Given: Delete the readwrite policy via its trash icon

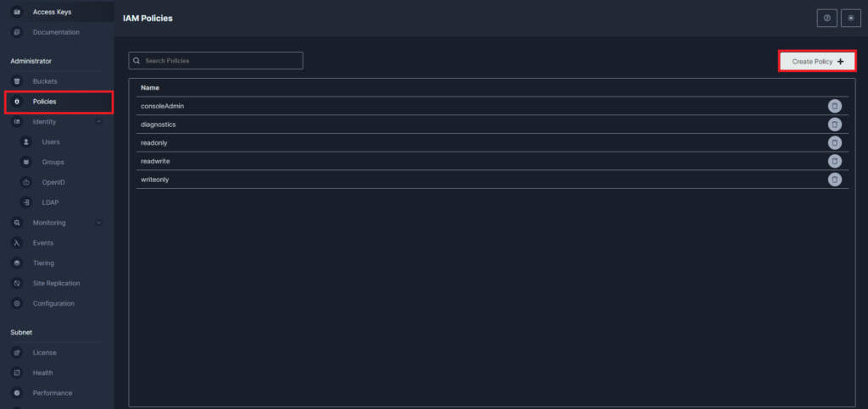Looking at the screenshot, I should click(x=834, y=161).
